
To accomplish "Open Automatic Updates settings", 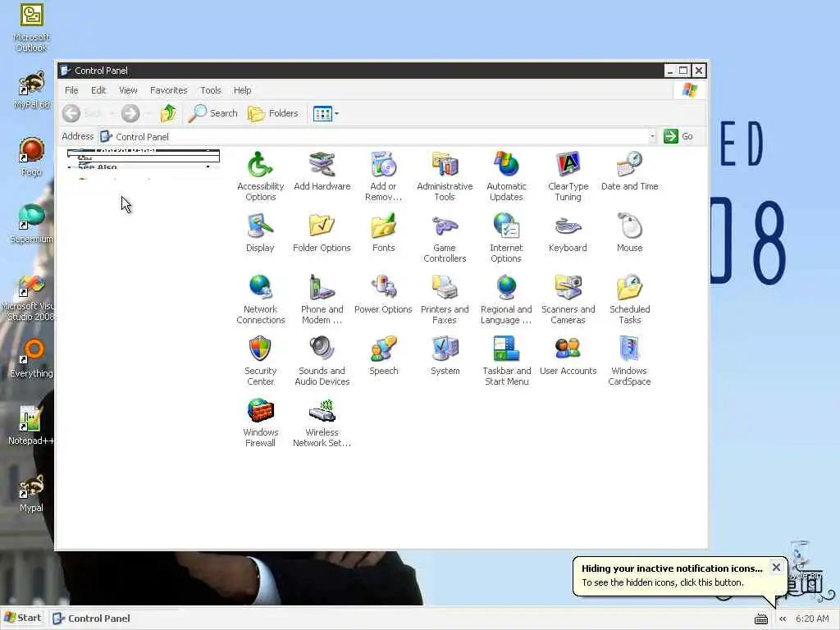I will [x=506, y=176].
